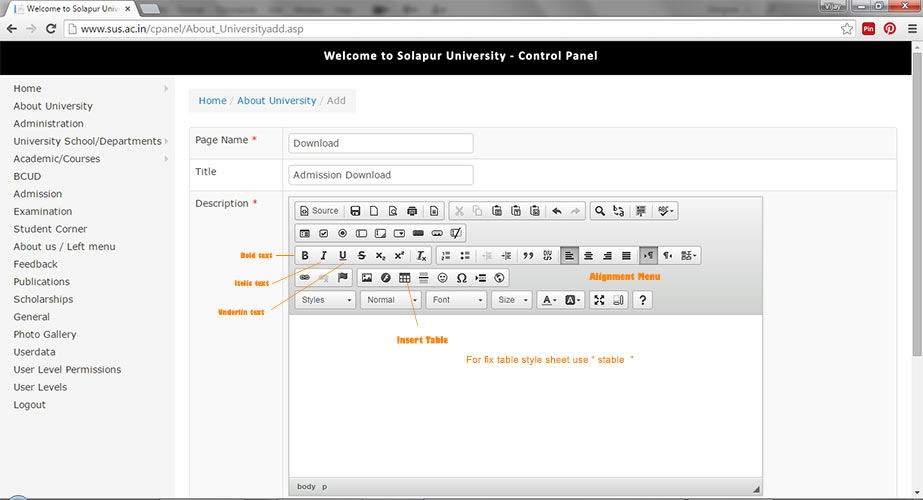The image size is (923, 500).
Task: Open the Normal paragraph format dropdown
Action: pos(391,300)
